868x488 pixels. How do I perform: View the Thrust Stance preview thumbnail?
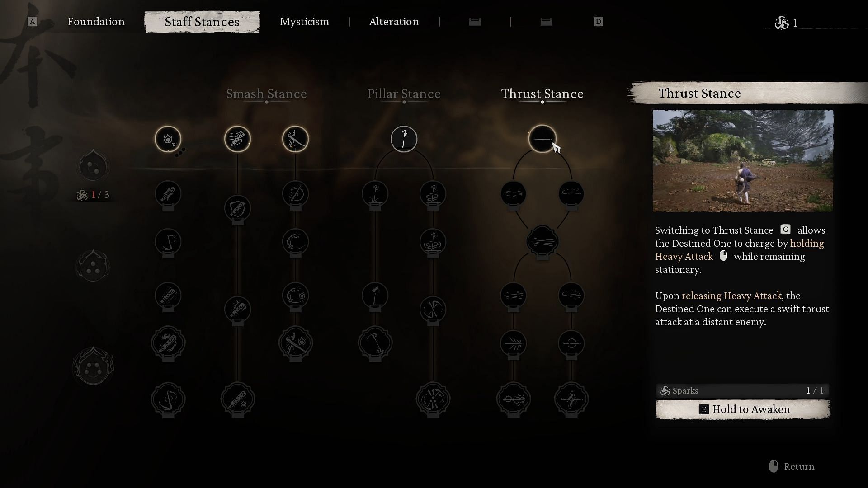742,161
